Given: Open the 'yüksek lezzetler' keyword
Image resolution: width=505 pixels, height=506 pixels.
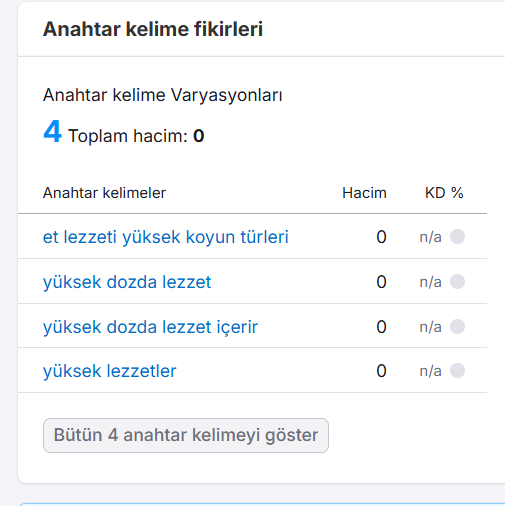Looking at the screenshot, I should [110, 371].
